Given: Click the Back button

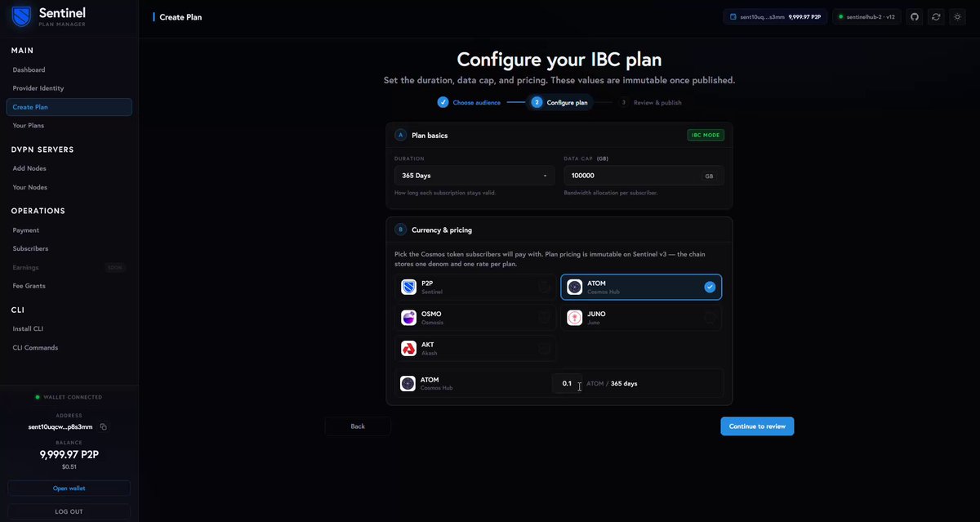Looking at the screenshot, I should click(x=358, y=426).
